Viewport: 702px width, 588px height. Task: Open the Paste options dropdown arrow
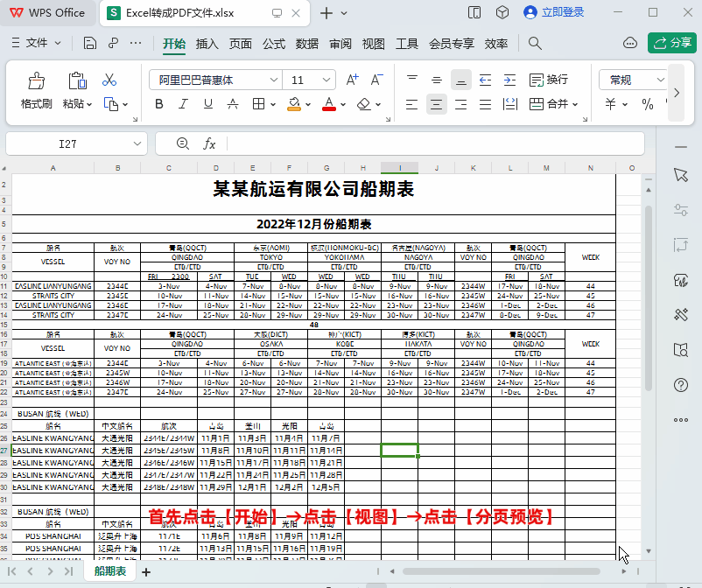tap(89, 105)
